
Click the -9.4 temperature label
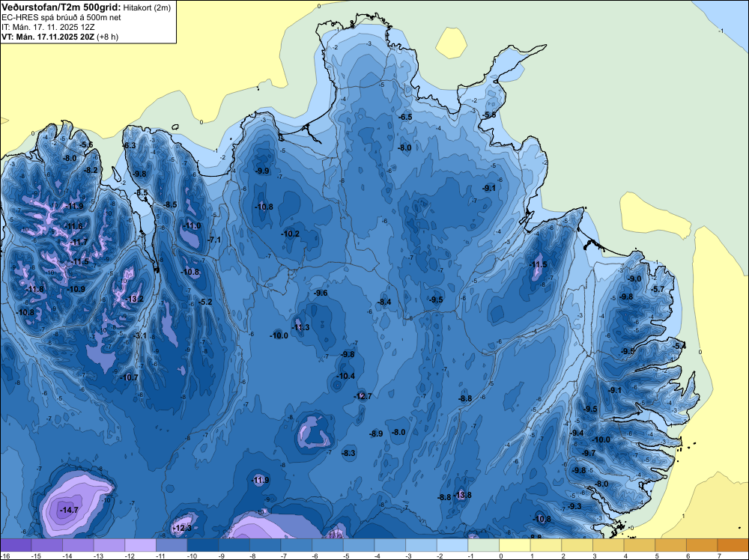pyautogui.click(x=577, y=433)
